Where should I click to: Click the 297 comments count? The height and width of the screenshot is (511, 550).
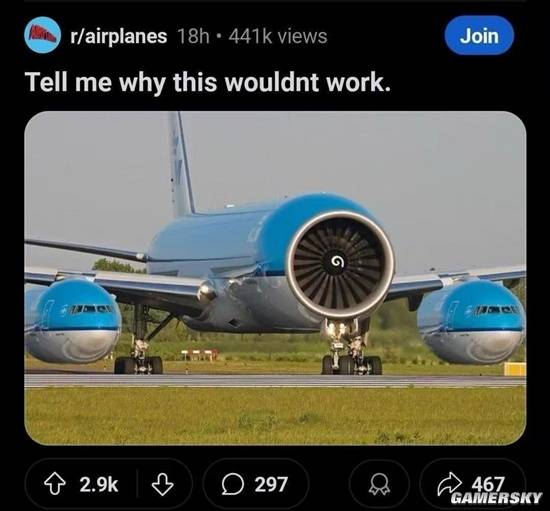pyautogui.click(x=271, y=484)
